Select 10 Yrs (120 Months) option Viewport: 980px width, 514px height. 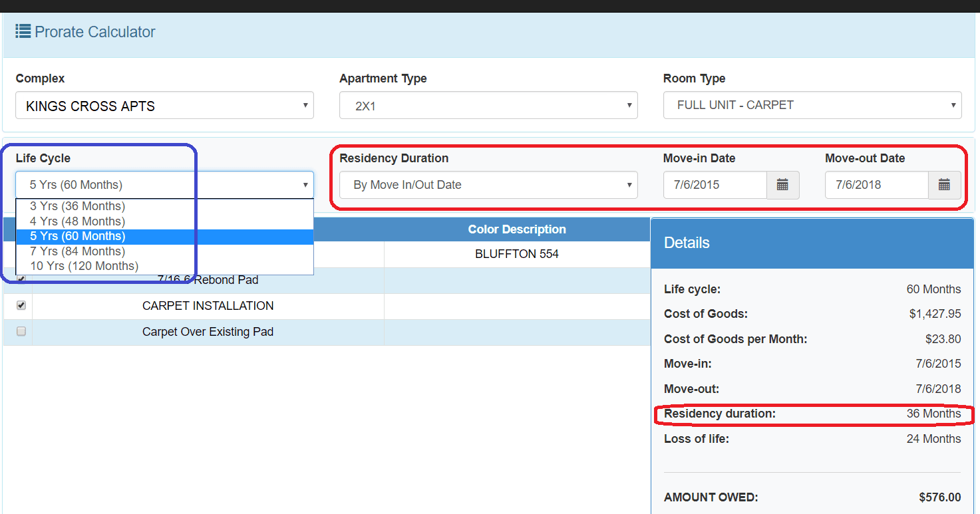[164, 266]
